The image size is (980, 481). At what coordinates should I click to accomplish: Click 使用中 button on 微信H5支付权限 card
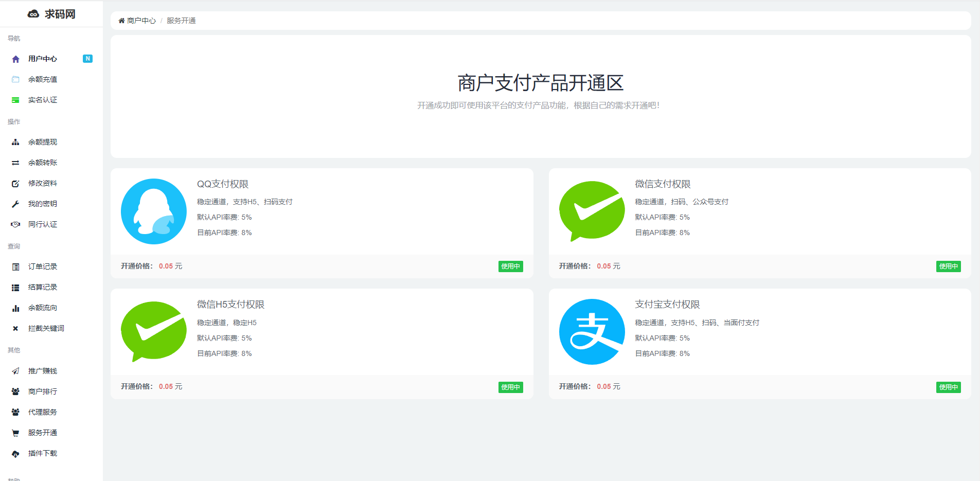pyautogui.click(x=510, y=387)
